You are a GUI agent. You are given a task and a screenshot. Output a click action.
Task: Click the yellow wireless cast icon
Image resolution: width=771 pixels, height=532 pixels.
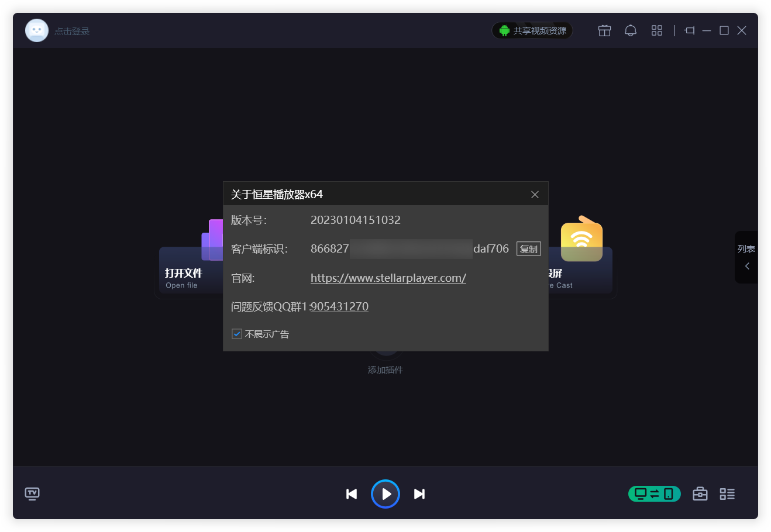[x=581, y=241]
